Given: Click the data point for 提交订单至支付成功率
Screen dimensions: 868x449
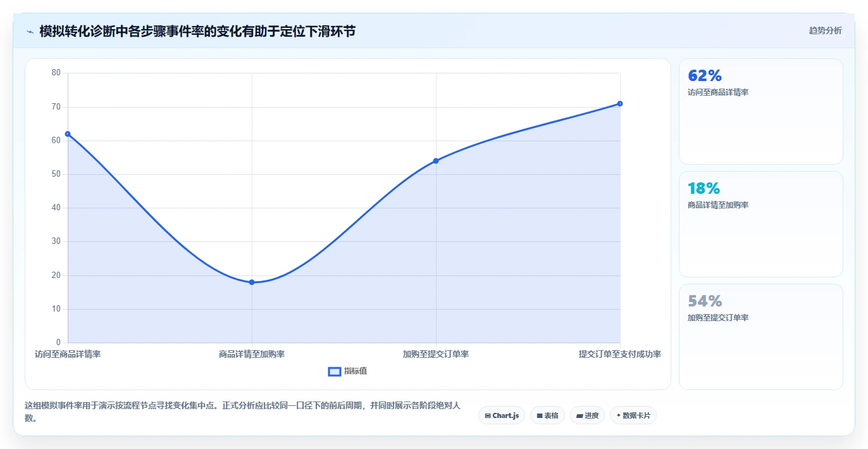Looking at the screenshot, I should [620, 103].
